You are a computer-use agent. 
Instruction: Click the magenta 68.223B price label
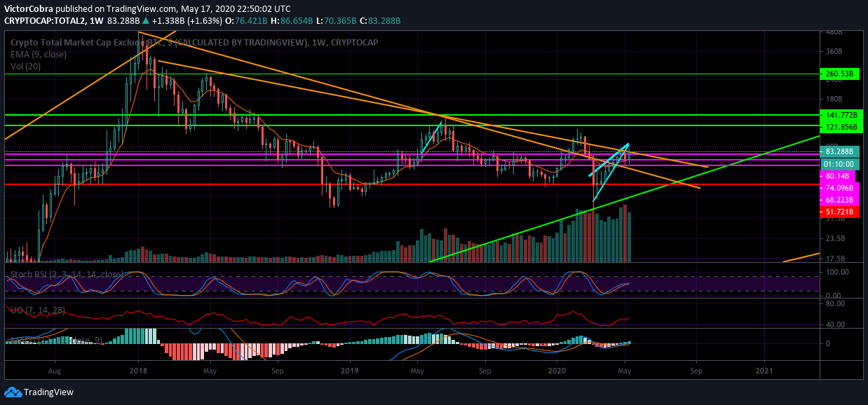839,200
